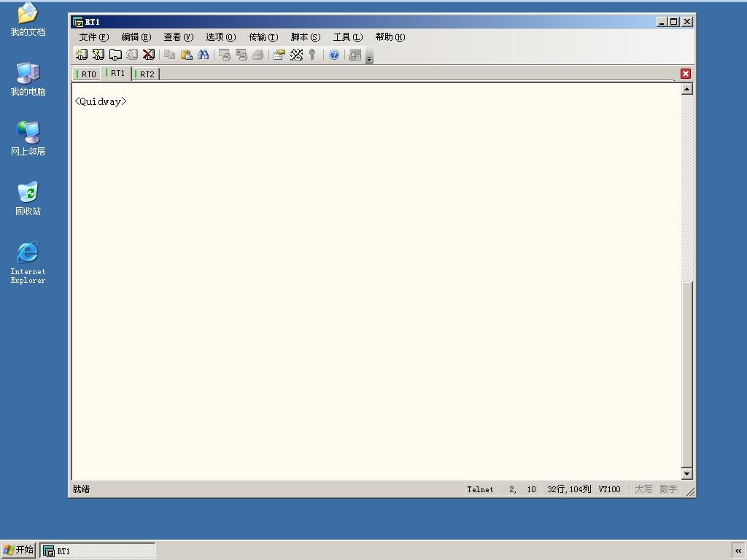Close the current tab with red X

pos(686,74)
